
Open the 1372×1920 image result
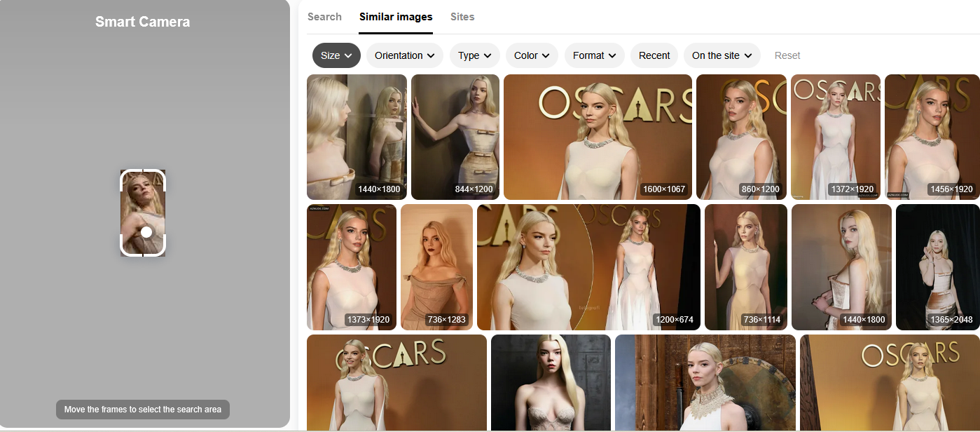tap(836, 137)
